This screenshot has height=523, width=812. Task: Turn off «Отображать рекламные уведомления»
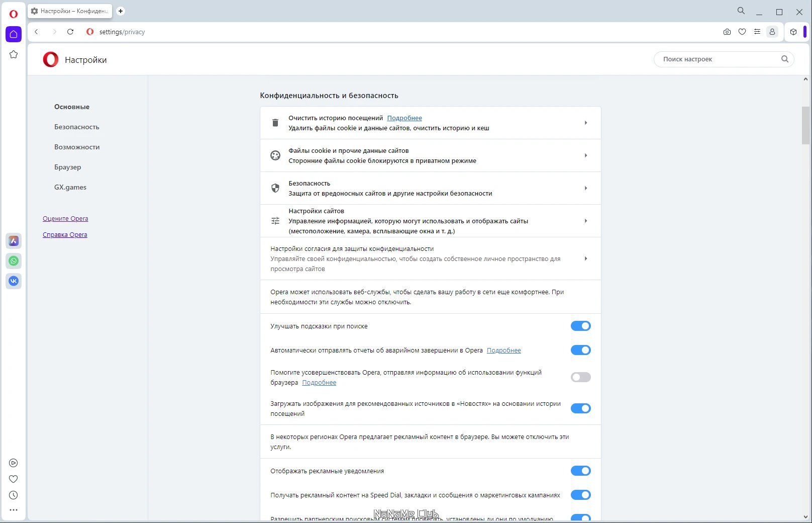click(580, 471)
